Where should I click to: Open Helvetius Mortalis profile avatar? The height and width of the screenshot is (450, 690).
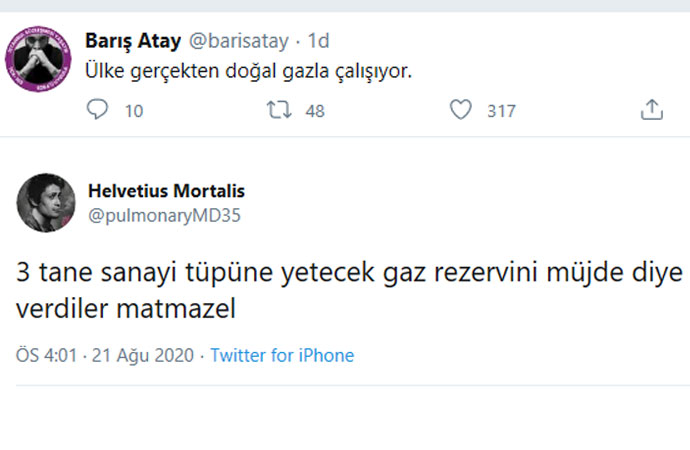tap(46, 203)
